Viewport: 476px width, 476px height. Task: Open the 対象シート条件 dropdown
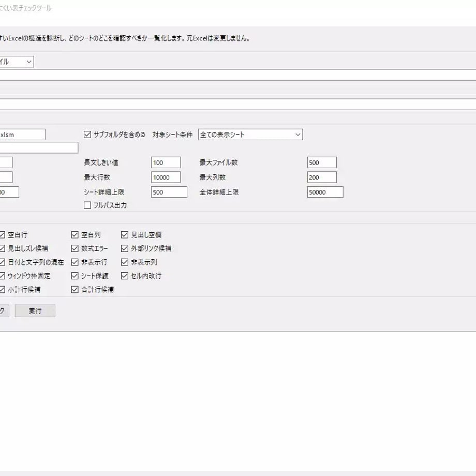[x=250, y=135]
